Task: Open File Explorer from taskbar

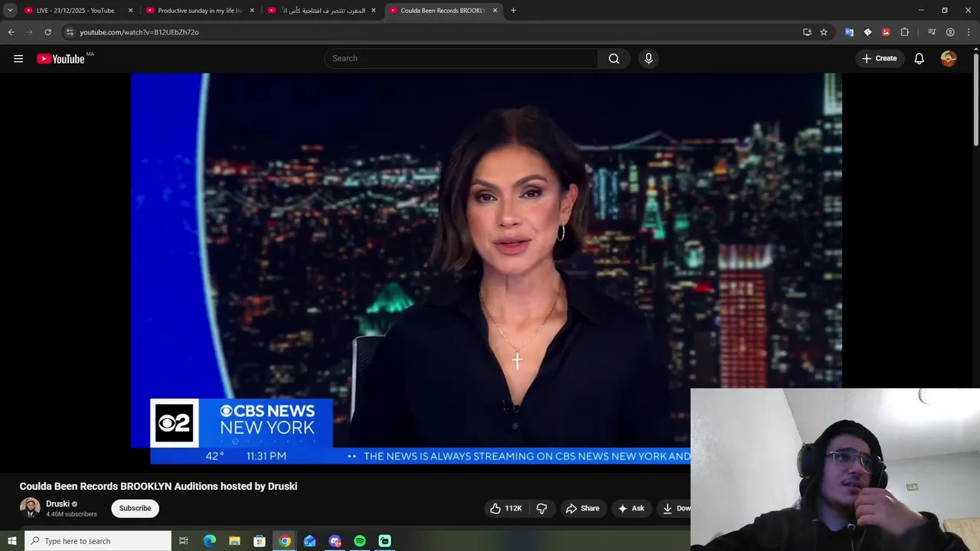Action: click(x=234, y=541)
